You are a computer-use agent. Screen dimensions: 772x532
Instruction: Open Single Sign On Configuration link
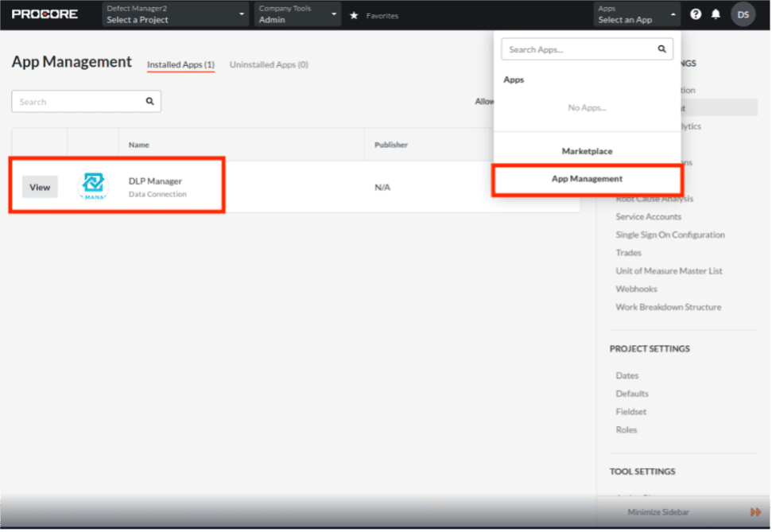pos(670,235)
